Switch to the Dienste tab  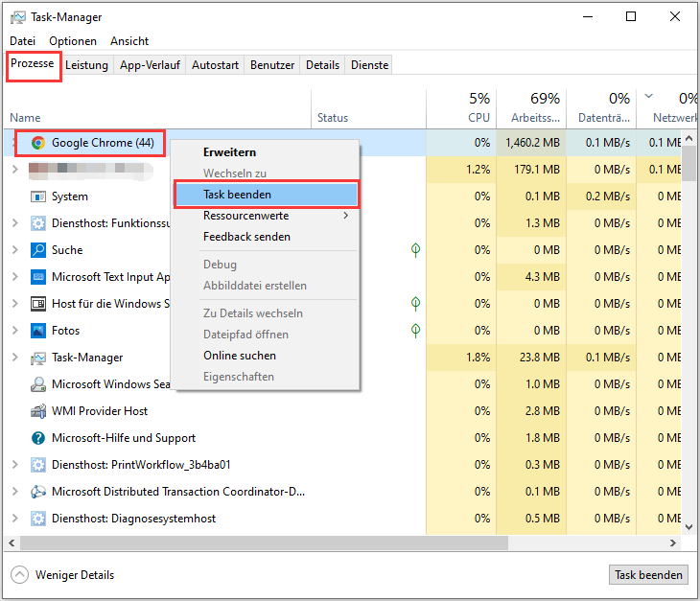click(369, 65)
